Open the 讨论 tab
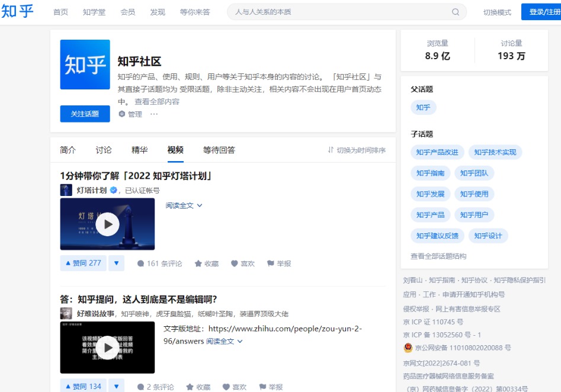 pos(104,150)
